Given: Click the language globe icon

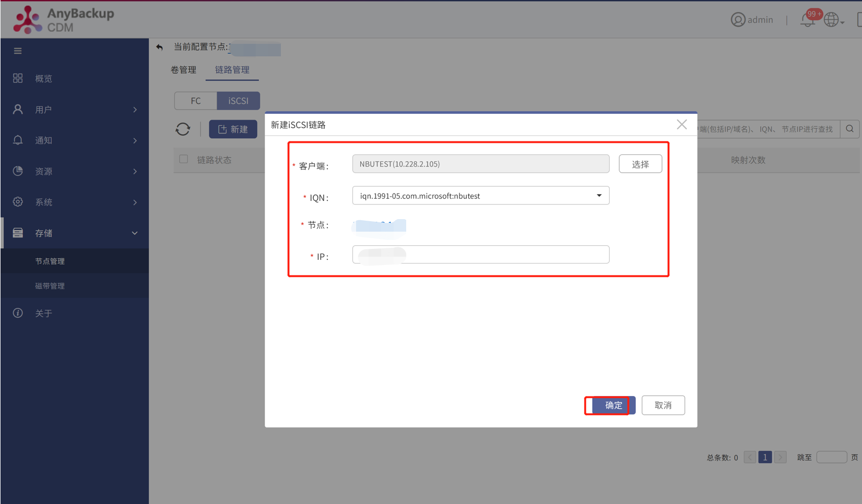Looking at the screenshot, I should (831, 19).
